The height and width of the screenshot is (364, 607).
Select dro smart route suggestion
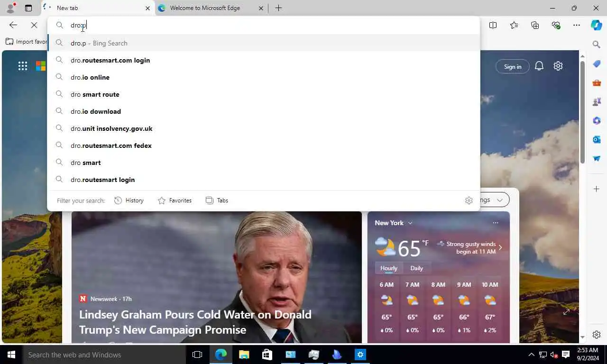click(264, 94)
